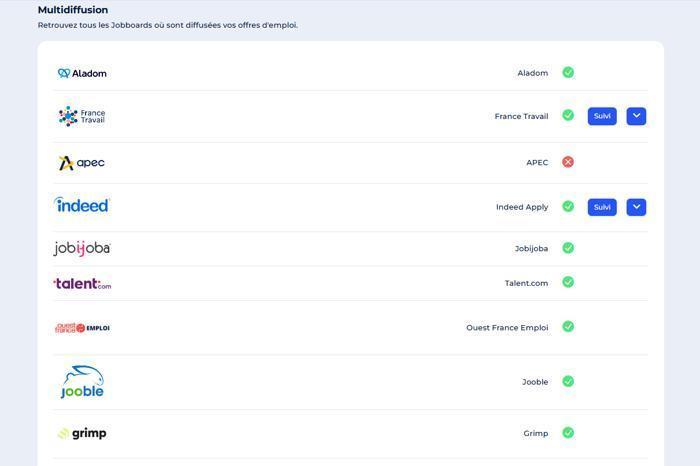Click the Grimp name label
Viewport: 700px width, 466px height.
tap(536, 433)
